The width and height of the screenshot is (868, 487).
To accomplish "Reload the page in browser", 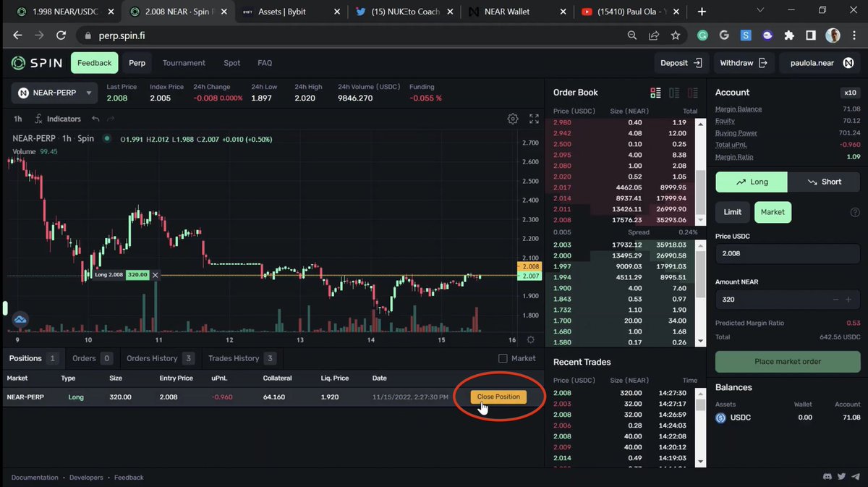I will [x=61, y=35].
